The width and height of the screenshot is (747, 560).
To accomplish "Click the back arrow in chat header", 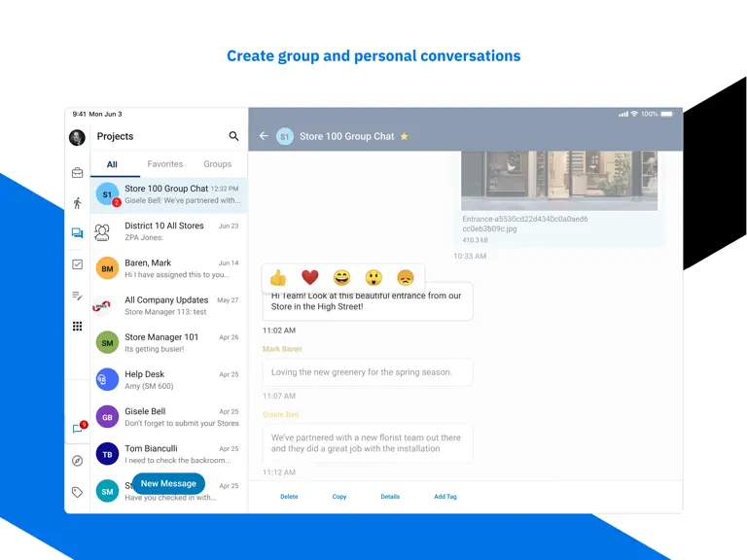I will 264,136.
